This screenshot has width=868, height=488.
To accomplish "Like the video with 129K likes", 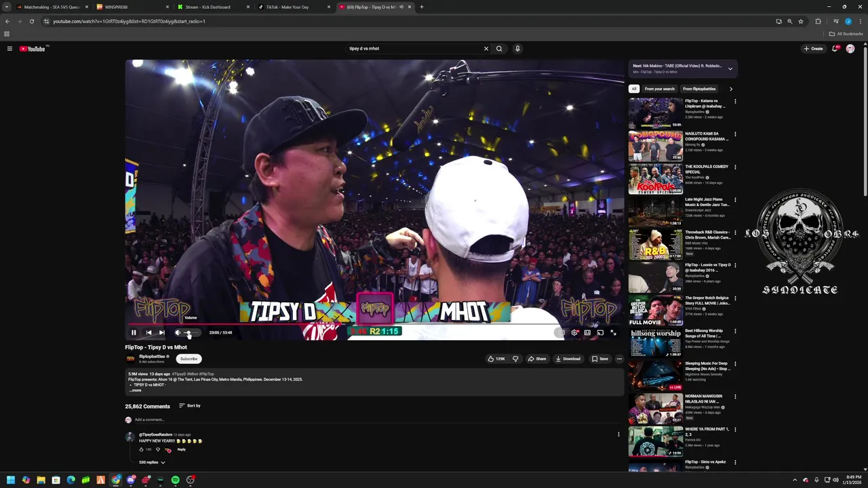I will 496,359.
